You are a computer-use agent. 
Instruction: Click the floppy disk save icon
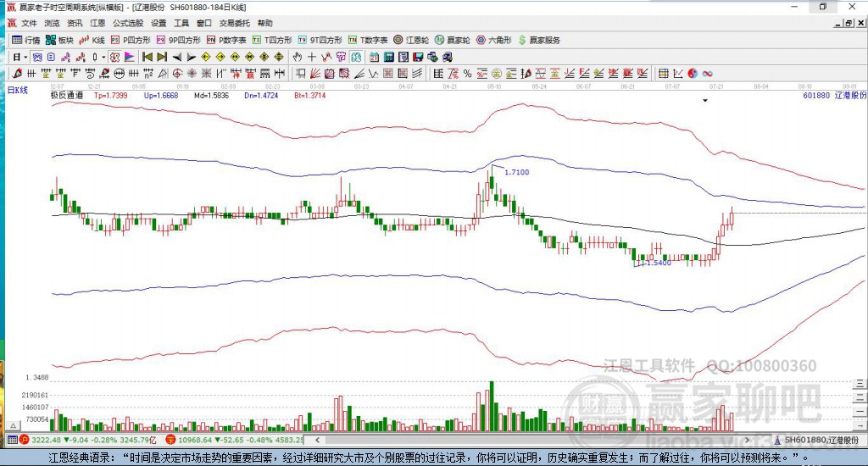point(418,57)
